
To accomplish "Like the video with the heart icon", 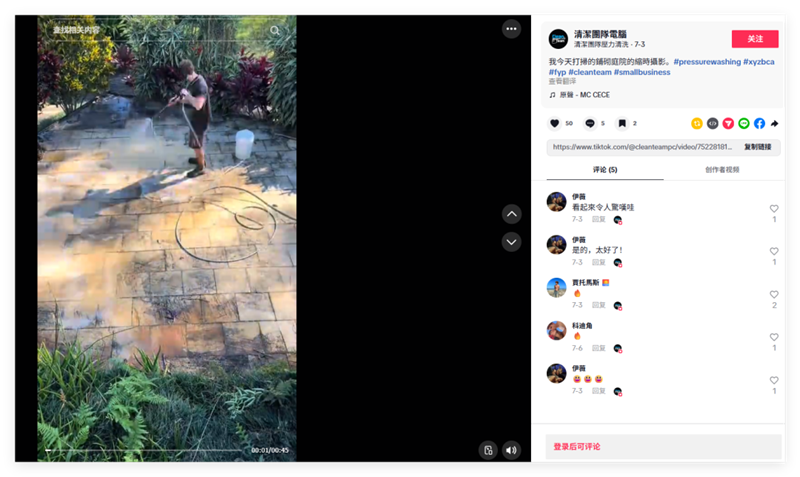I will pyautogui.click(x=555, y=123).
